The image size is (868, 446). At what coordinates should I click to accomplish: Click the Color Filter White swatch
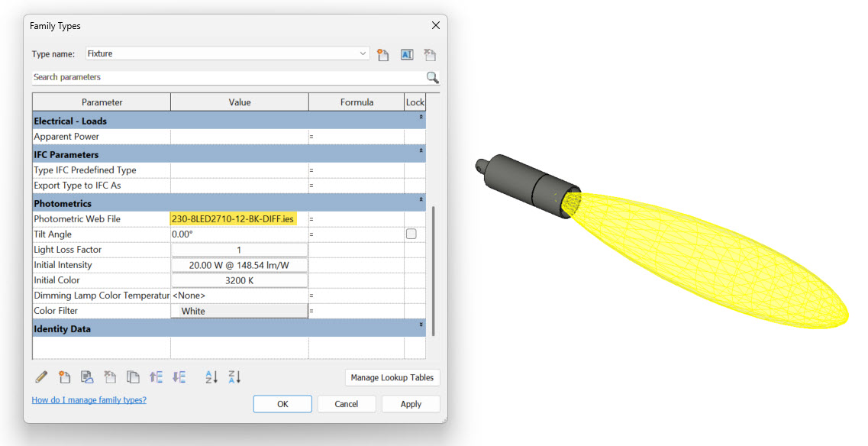239,311
